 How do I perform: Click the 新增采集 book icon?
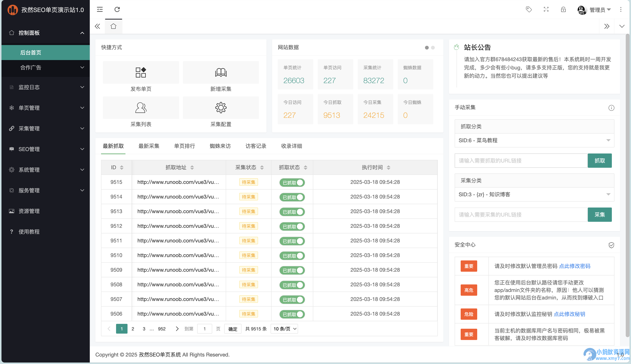220,72
